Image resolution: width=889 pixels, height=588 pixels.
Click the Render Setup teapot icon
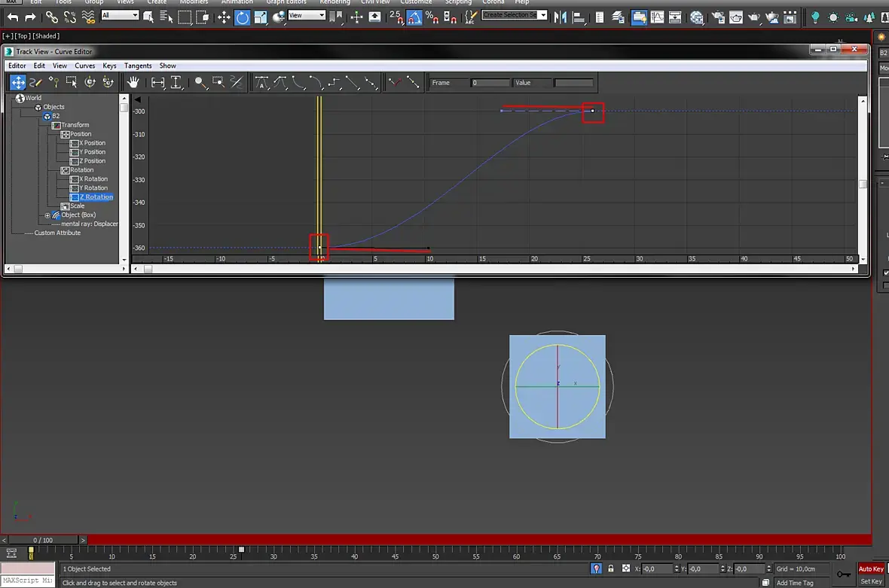pyautogui.click(x=718, y=17)
